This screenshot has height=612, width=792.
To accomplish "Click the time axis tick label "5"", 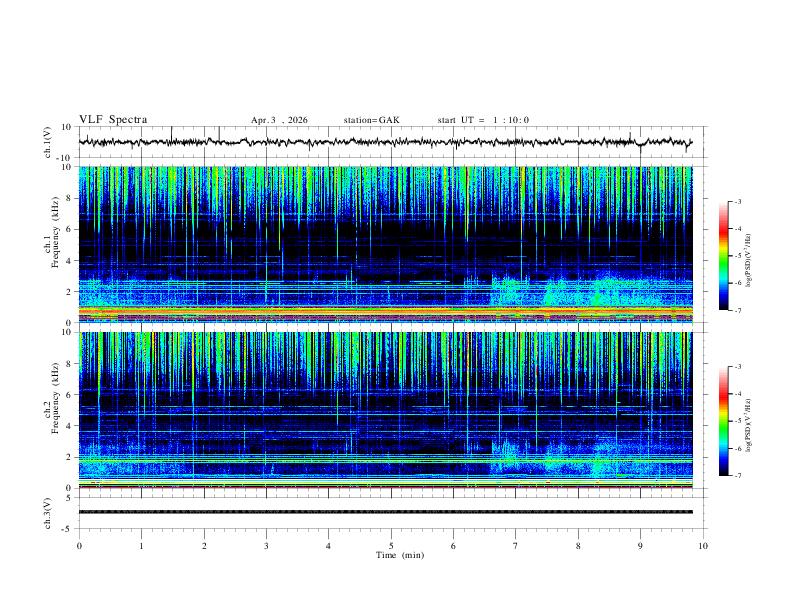I will 391,546.
